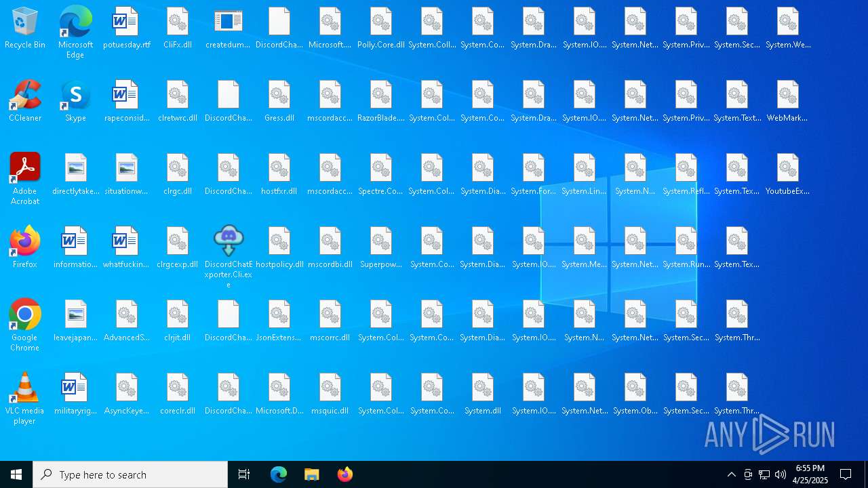868x488 pixels.
Task: Open the Windows Start menu
Action: point(16,474)
